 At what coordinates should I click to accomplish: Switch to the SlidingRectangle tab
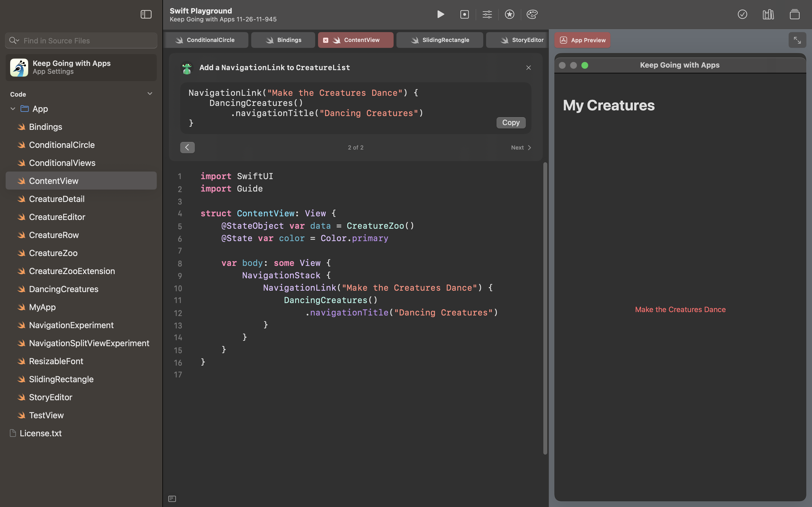pos(439,40)
